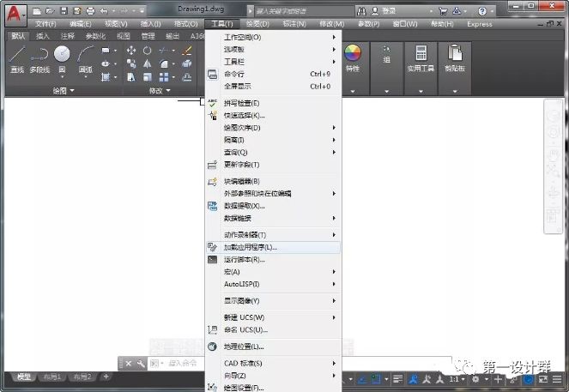The image size is (569, 392).
Task: Click the Data Extraction (数据提取) menu entry
Action: 273,206
